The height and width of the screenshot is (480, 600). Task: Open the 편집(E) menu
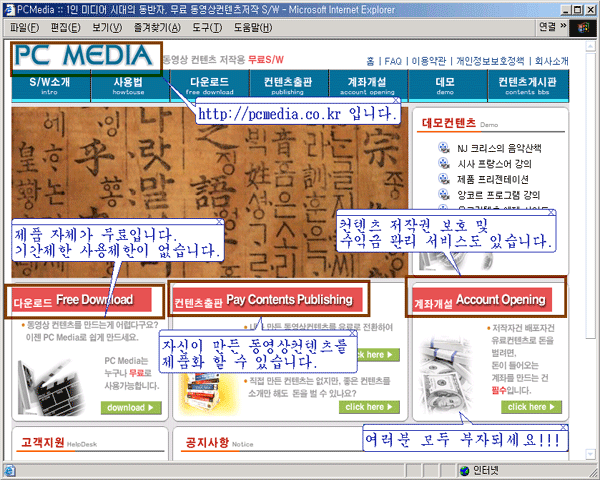(65, 28)
